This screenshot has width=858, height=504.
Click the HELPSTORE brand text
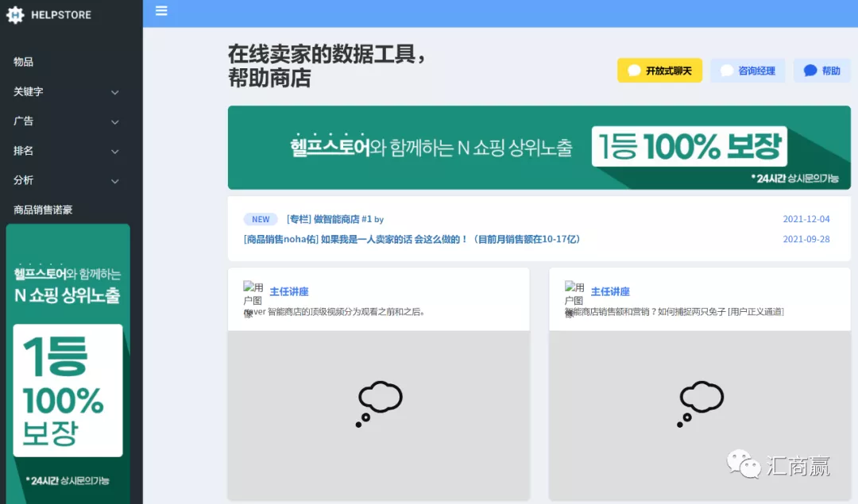coord(61,15)
